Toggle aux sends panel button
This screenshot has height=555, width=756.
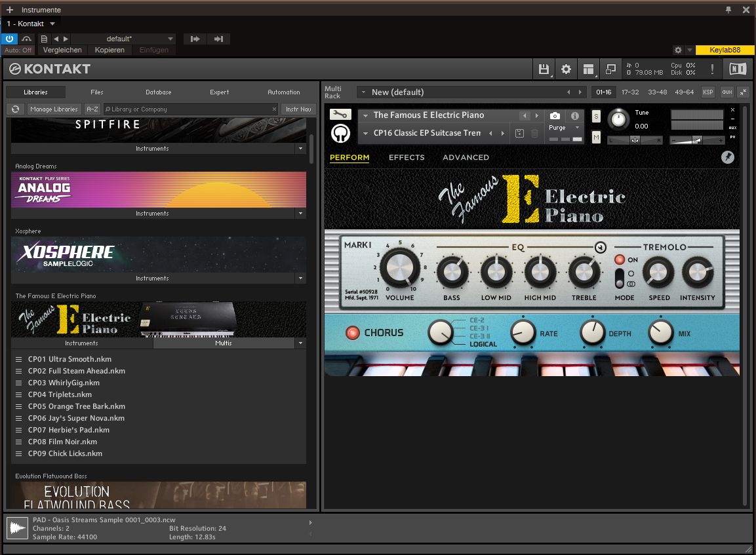(x=727, y=92)
